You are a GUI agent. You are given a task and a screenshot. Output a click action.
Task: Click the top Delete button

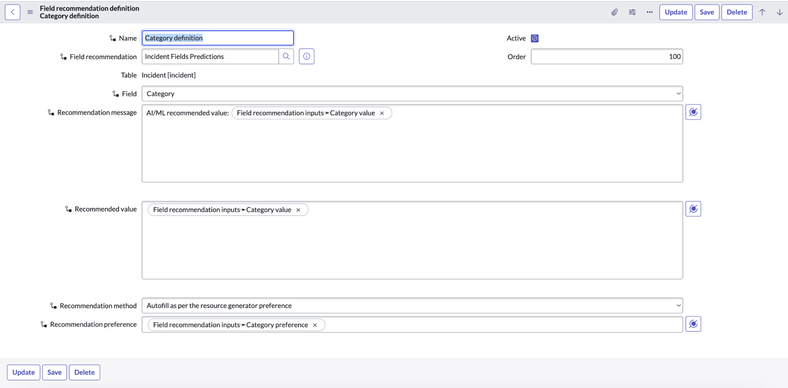(737, 12)
